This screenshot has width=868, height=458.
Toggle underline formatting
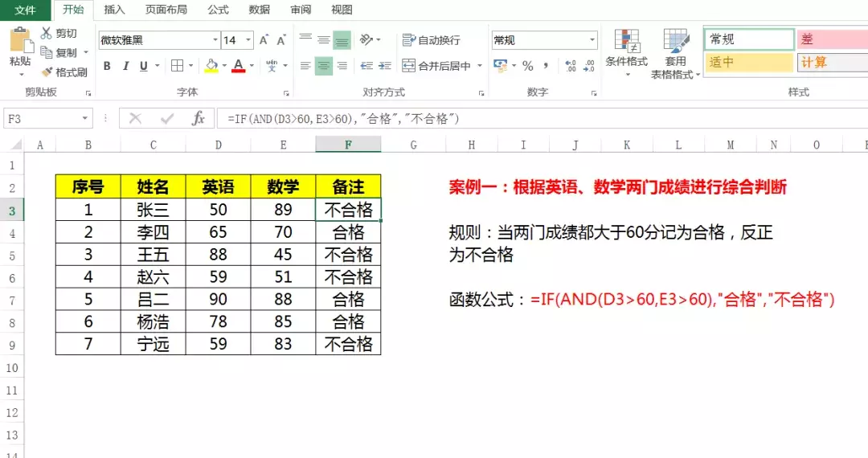pos(144,66)
